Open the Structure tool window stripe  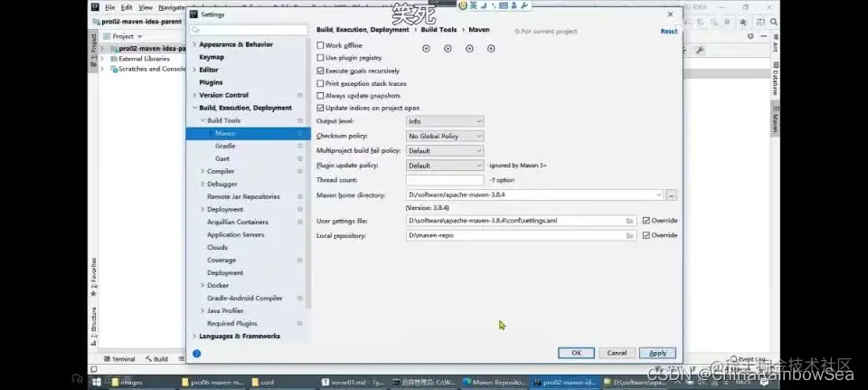pos(93,325)
